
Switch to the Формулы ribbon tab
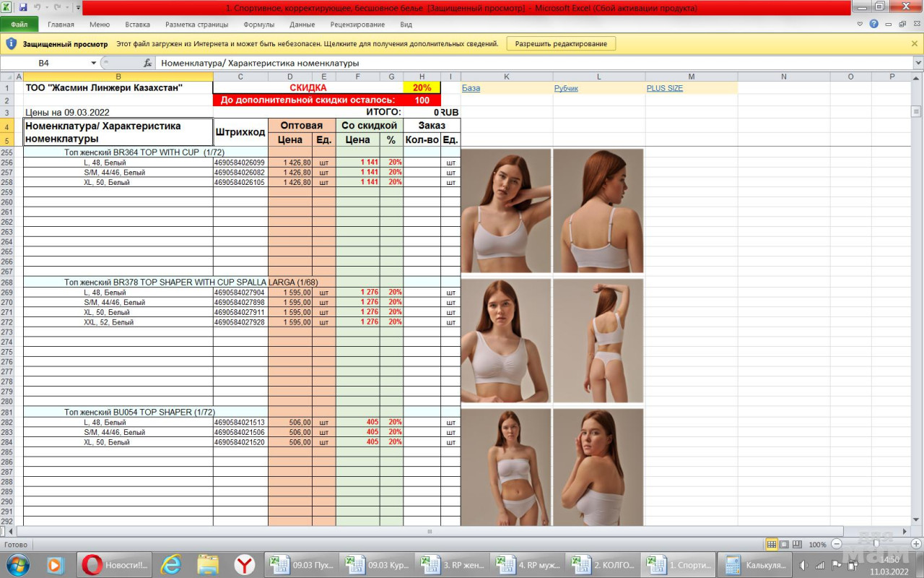tap(258, 24)
